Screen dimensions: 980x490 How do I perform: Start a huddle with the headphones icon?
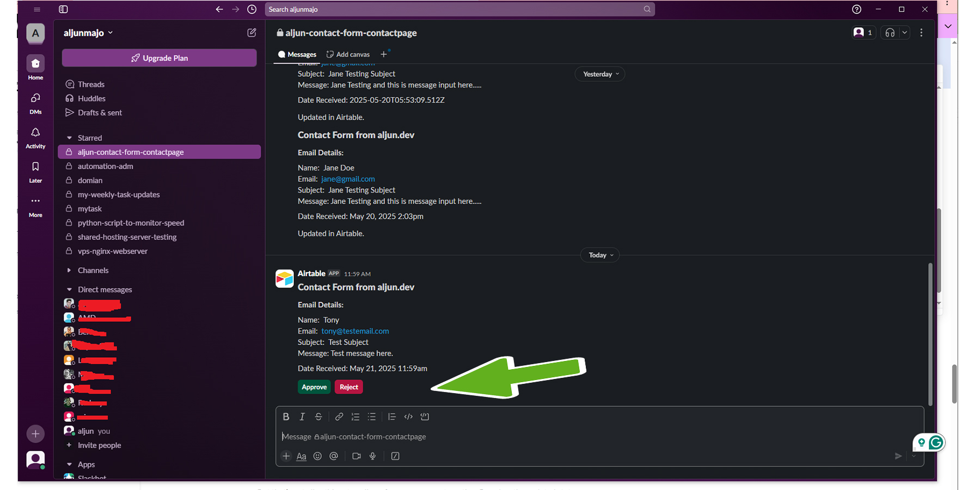890,33
